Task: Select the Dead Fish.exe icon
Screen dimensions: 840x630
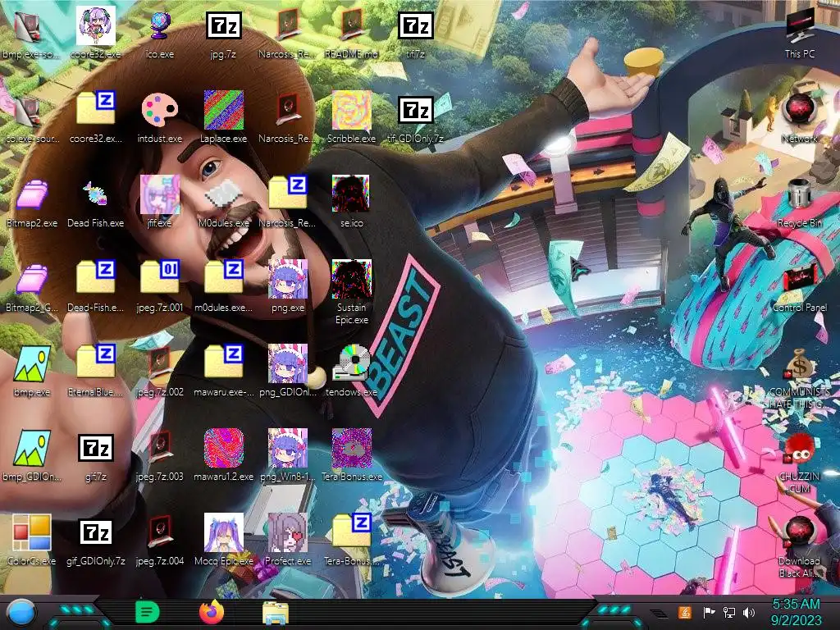Action: tap(96, 194)
